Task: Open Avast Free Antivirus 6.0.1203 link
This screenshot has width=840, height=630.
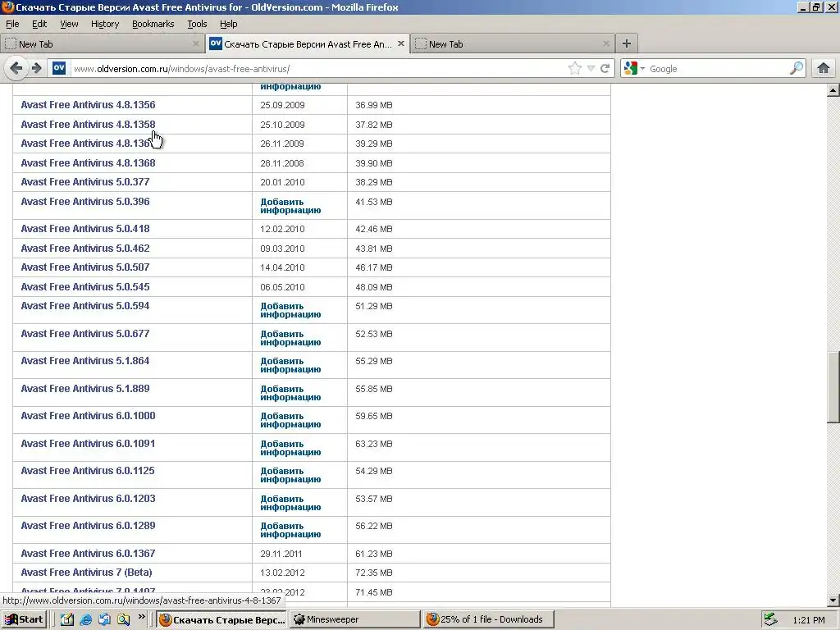Action: 88,499
